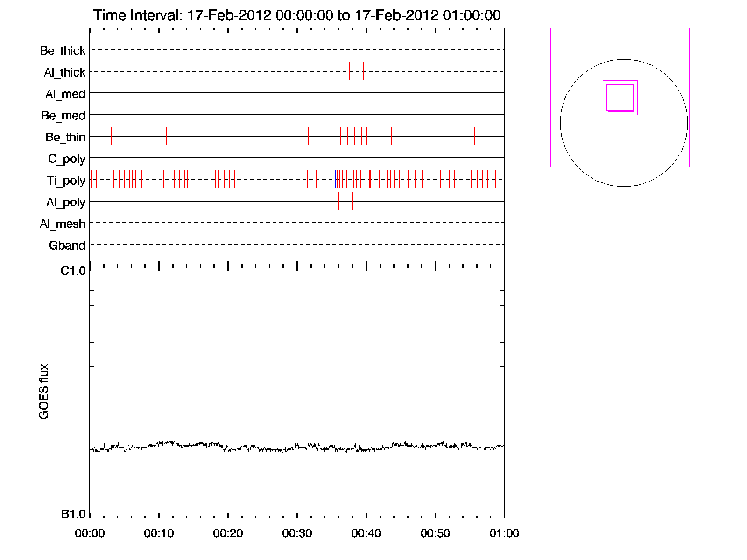Click the Time Interval plot title

tap(297, 15)
